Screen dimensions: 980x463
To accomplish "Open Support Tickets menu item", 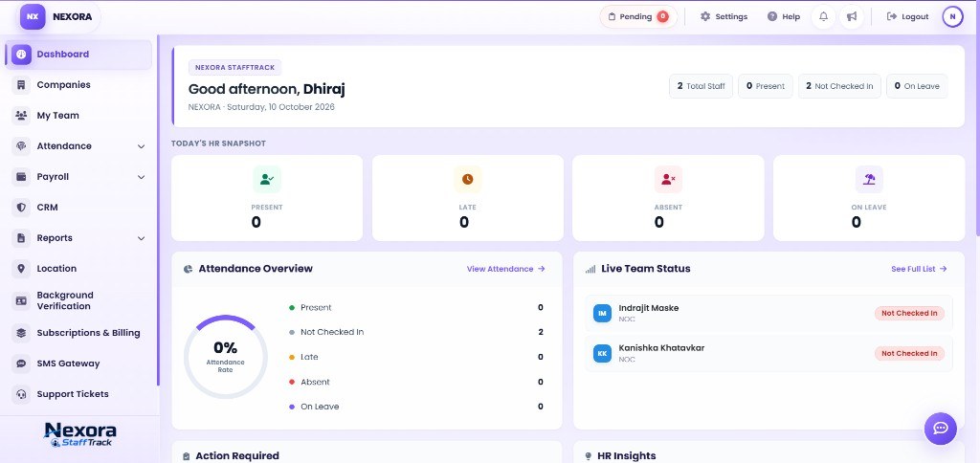I will click(x=78, y=394).
